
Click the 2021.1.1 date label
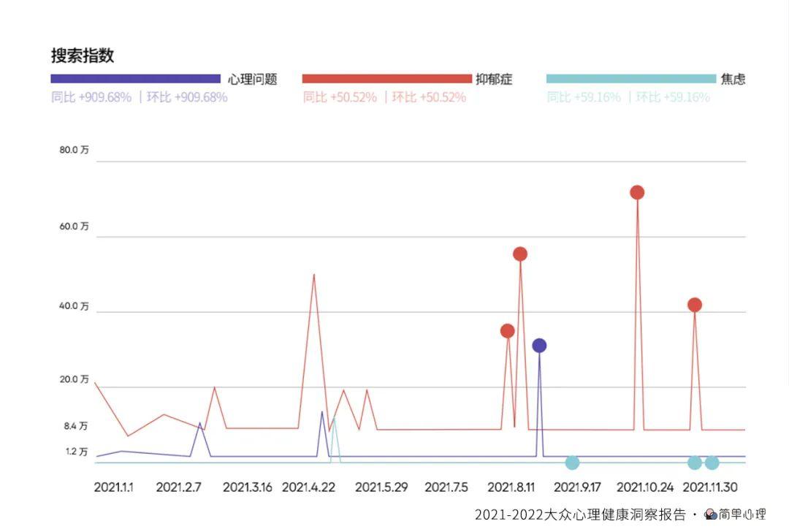114,487
